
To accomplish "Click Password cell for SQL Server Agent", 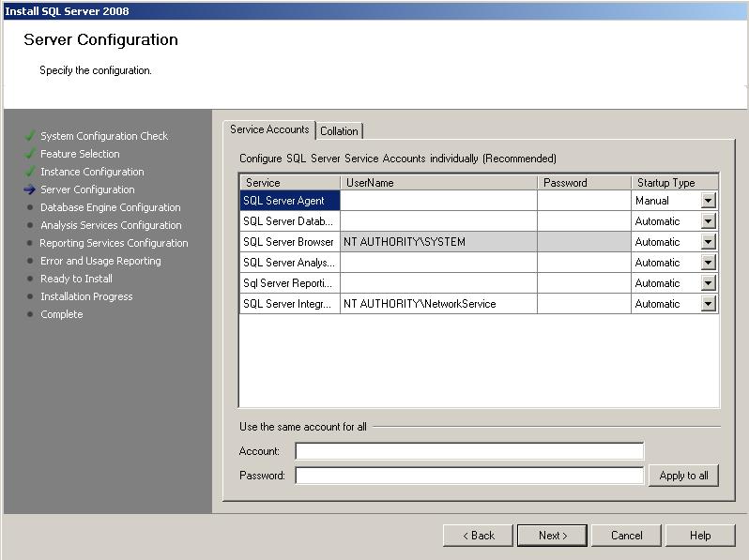I will click(x=584, y=201).
